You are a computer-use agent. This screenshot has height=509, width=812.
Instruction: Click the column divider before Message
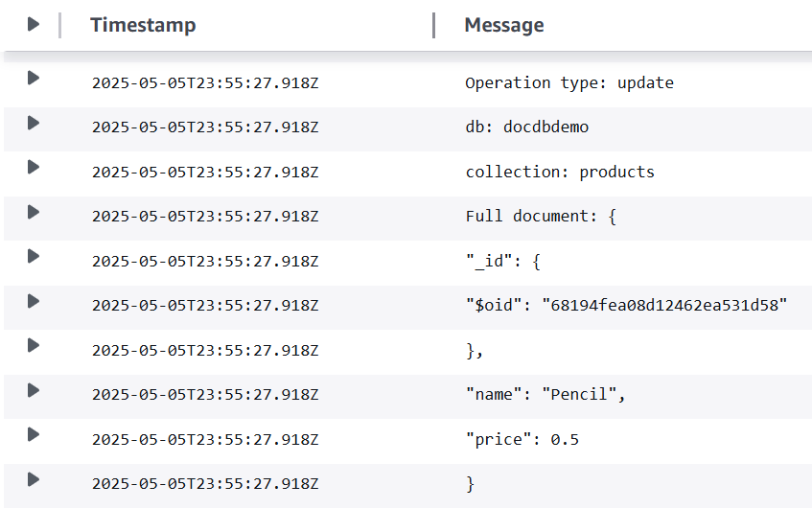click(434, 25)
